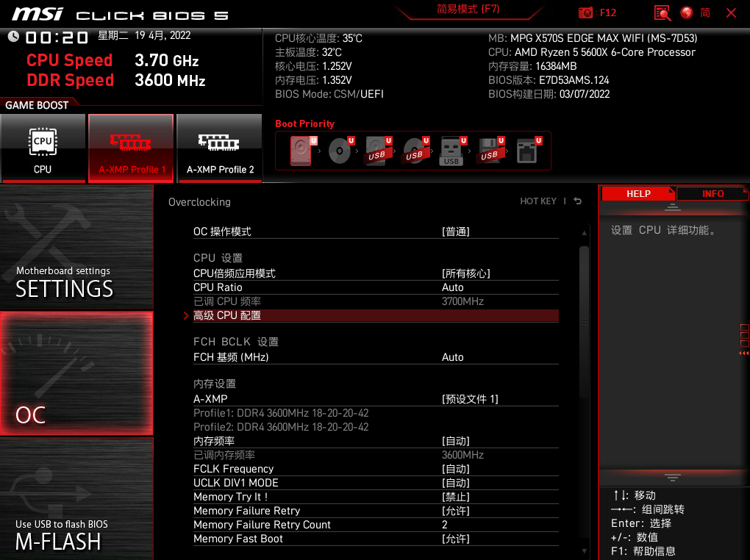Screen dimensions: 750x560
Task: Click the FCH BCLK 设置 section header
Action: (x=236, y=342)
